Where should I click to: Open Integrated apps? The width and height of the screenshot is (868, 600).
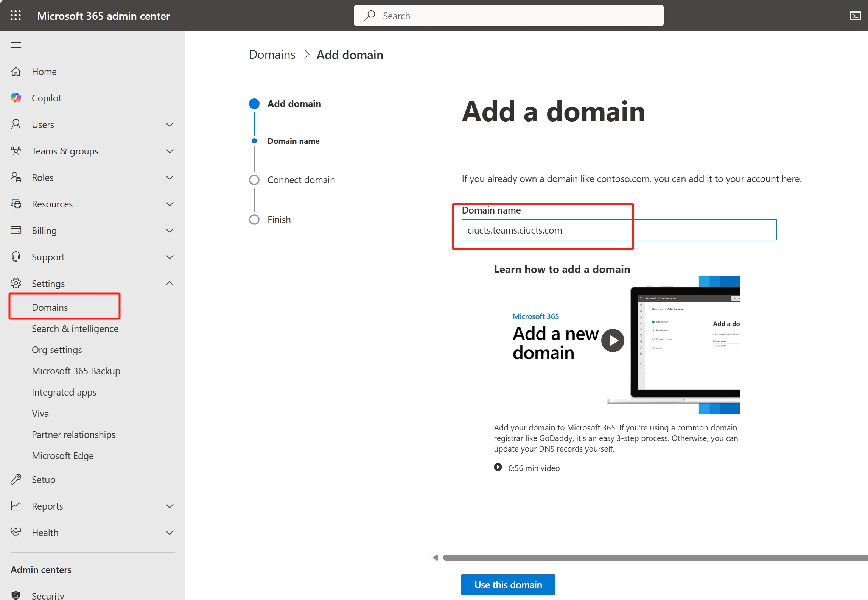click(64, 392)
